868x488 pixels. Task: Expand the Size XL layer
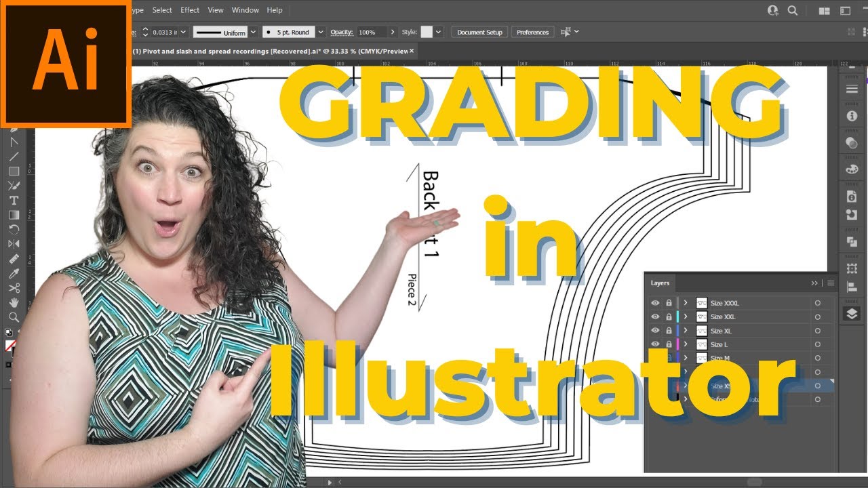pos(686,331)
